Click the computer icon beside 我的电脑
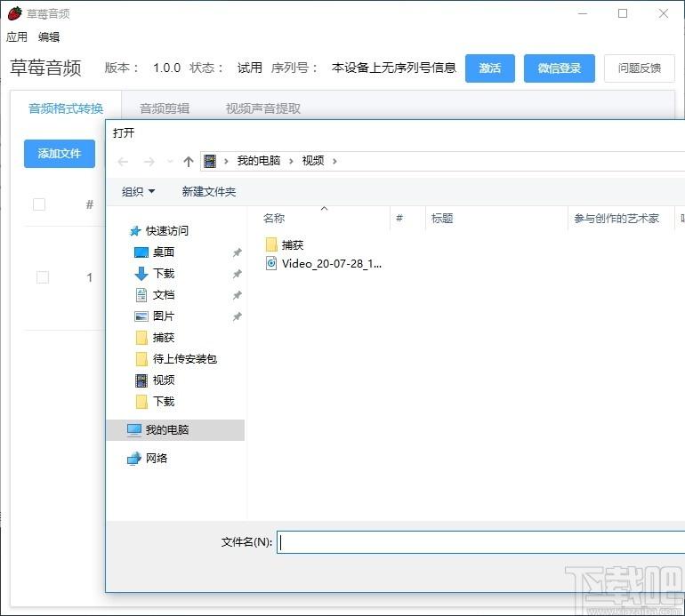Image resolution: width=685 pixels, height=616 pixels. pos(134,430)
